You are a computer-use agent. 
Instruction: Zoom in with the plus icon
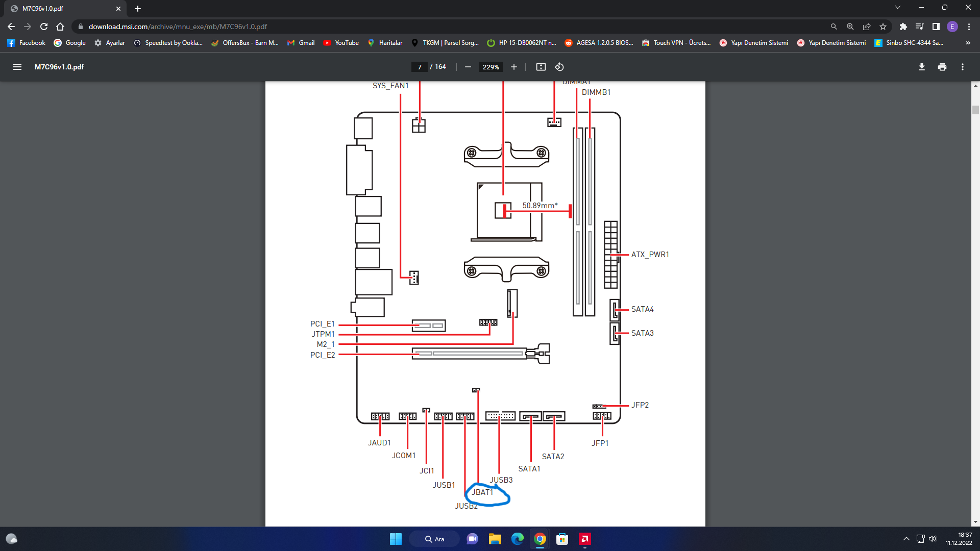(x=514, y=67)
